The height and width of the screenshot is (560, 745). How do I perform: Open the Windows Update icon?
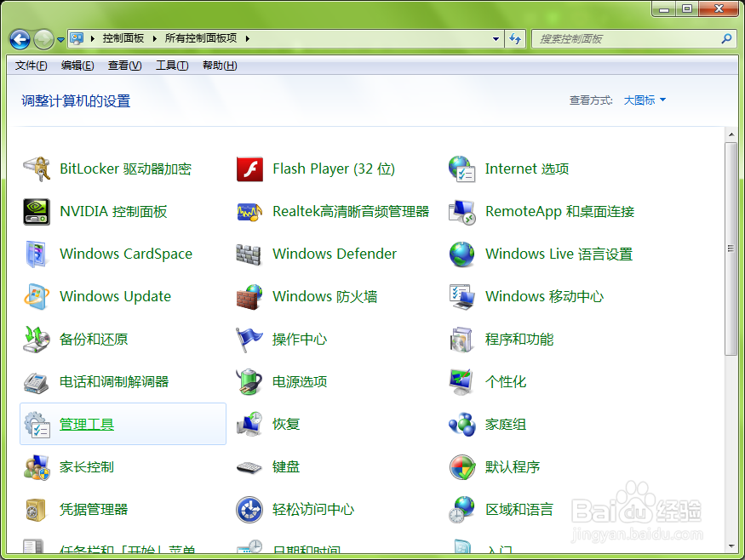coord(37,297)
